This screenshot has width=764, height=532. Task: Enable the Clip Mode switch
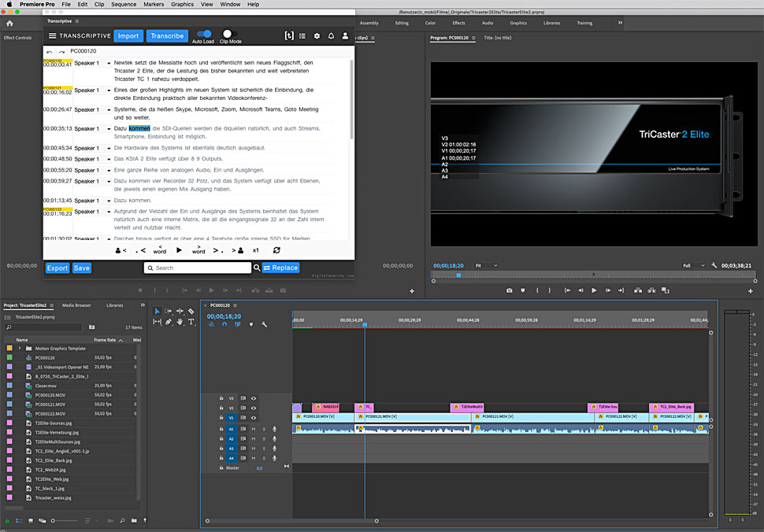coord(230,34)
